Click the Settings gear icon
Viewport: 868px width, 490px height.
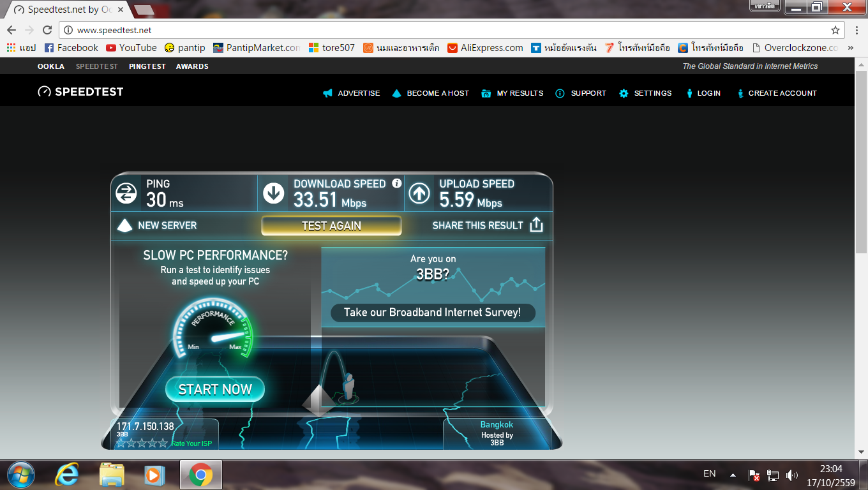[x=624, y=93]
